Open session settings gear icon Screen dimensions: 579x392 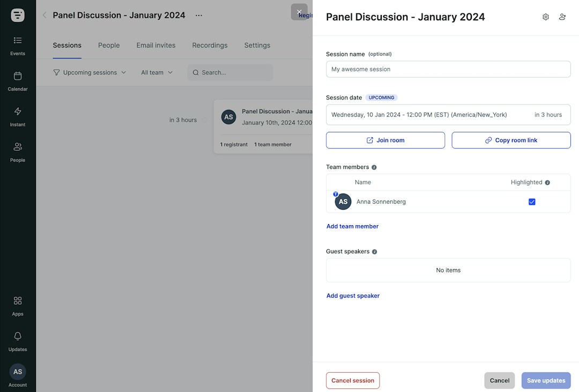pos(545,17)
